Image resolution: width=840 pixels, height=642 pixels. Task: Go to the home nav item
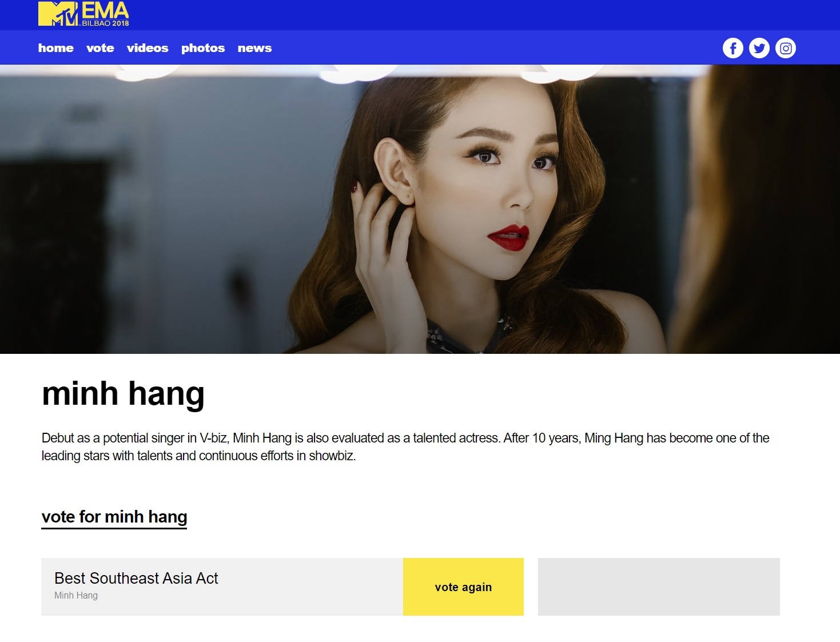(x=55, y=49)
